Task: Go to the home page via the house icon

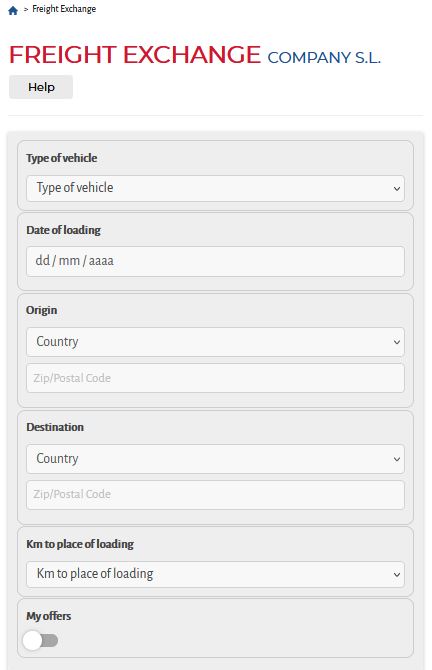Action: pyautogui.click(x=13, y=10)
